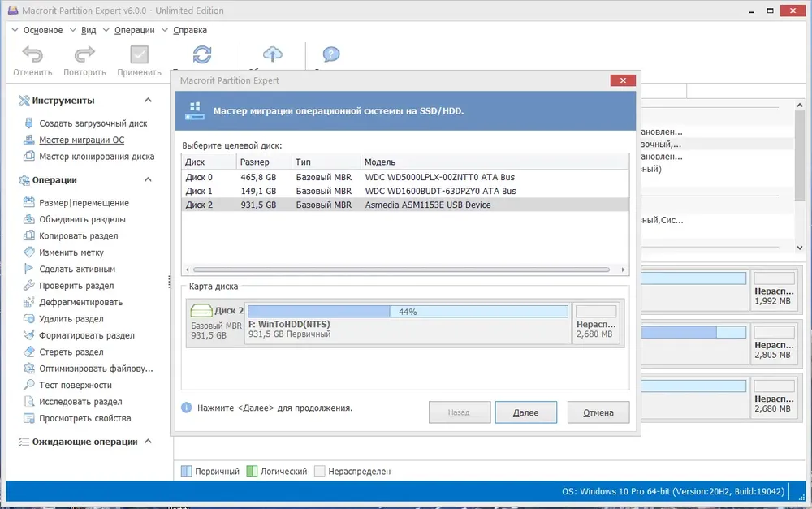Click the Стереть раздел eraser icon
Viewport: 812px width, 509px height.
tap(29, 352)
